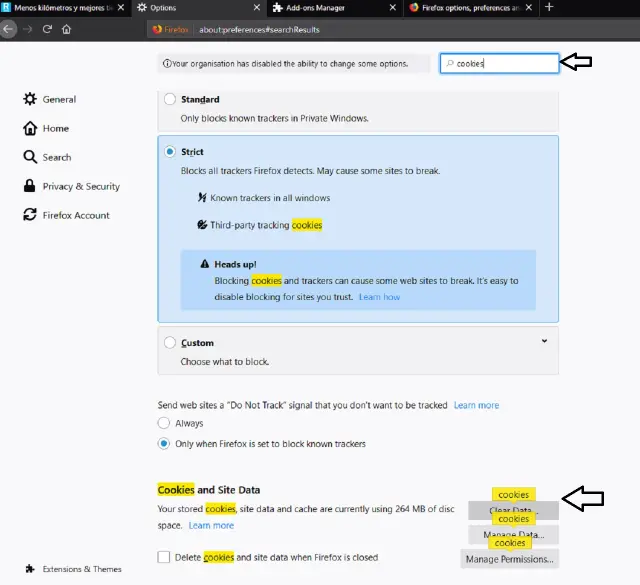Click the Options tab gear icon

(x=142, y=7)
